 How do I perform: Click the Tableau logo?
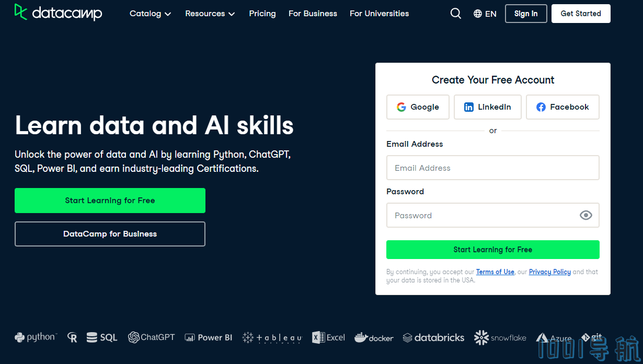[272, 338]
